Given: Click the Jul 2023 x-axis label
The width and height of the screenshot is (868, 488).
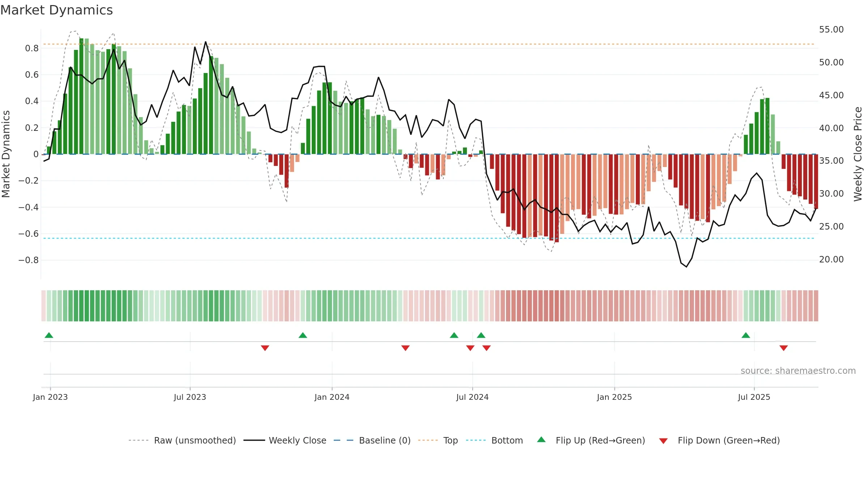Looking at the screenshot, I should point(190,397).
